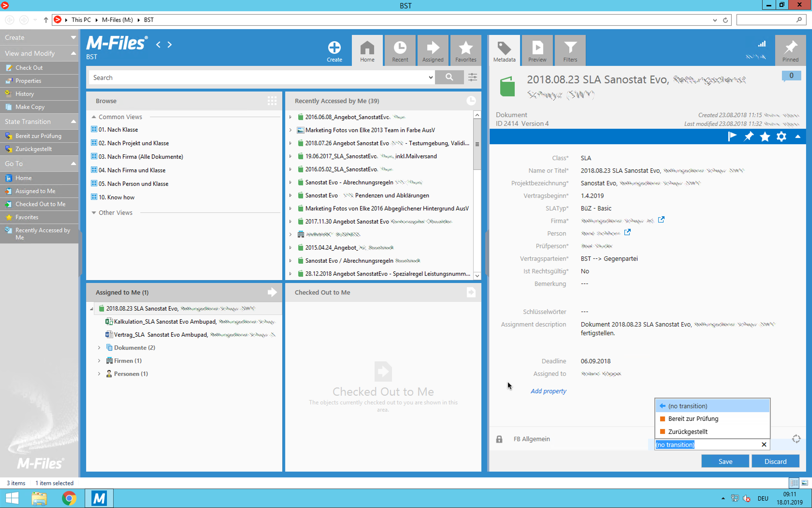Open the Home tab
The height and width of the screenshot is (508, 812).
click(x=367, y=51)
